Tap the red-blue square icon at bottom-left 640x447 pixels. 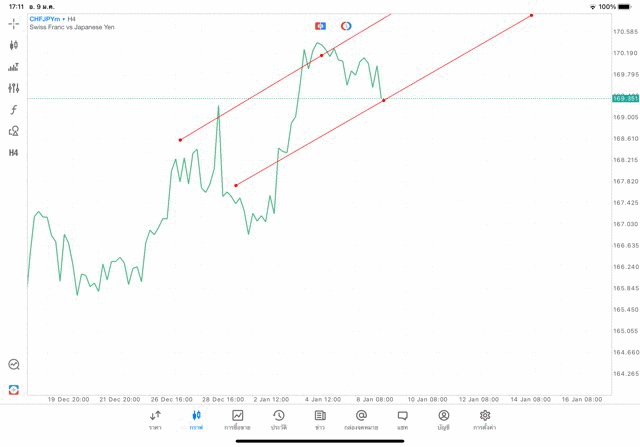point(14,389)
